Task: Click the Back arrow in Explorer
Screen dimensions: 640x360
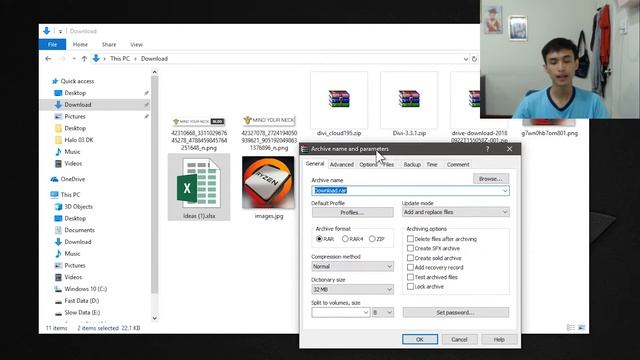Action: [48, 59]
